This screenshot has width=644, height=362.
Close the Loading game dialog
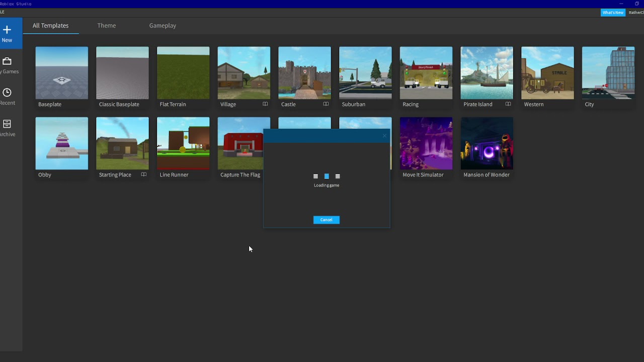coord(384,135)
